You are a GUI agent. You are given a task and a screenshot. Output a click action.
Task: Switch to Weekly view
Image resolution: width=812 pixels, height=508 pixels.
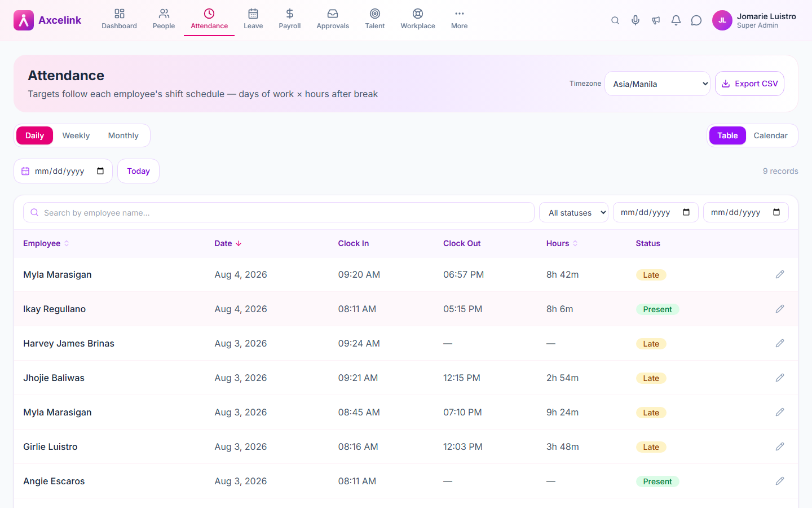[76, 135]
